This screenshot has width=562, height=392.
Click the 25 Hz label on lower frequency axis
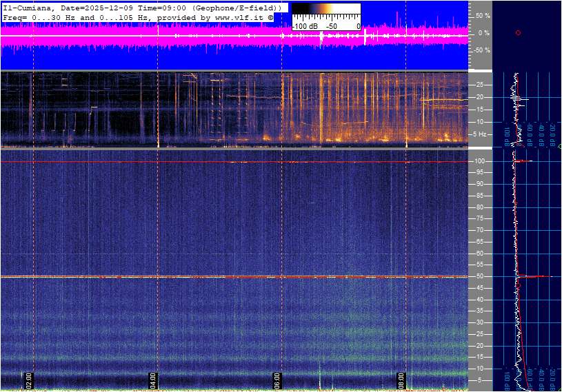[x=480, y=335]
